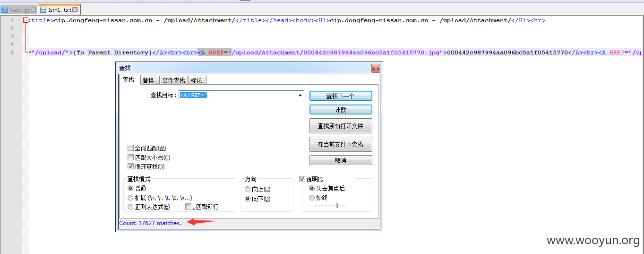Viewport: 644px width, 254px height.
Task: Close the html.txt tab with its red X
Action: tap(75, 9)
